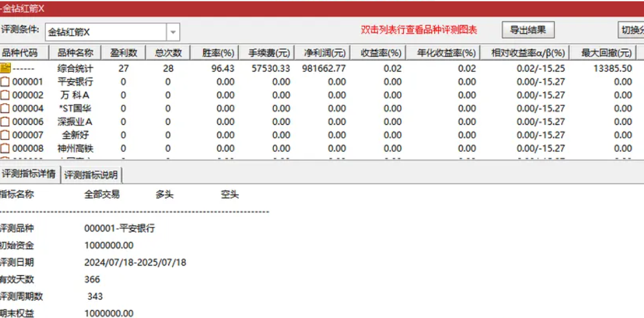Select the 金钻红箭X condition combo box field
The image size is (644, 318).
coord(112,32)
